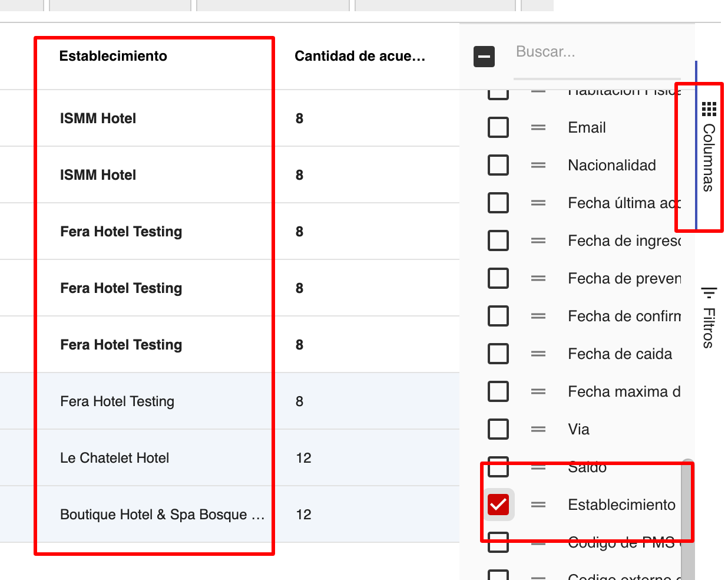
Task: Sort by Establecimiento column header
Action: 113,56
